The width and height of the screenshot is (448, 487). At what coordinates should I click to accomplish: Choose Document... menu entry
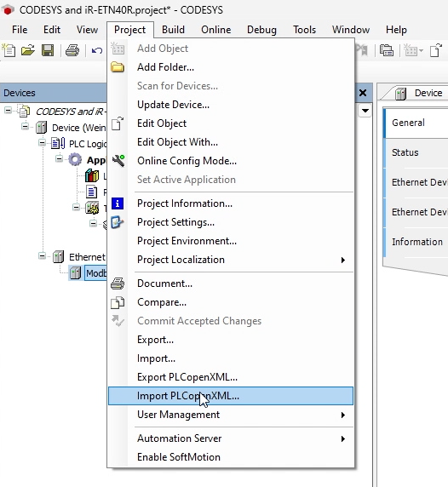click(x=231, y=284)
